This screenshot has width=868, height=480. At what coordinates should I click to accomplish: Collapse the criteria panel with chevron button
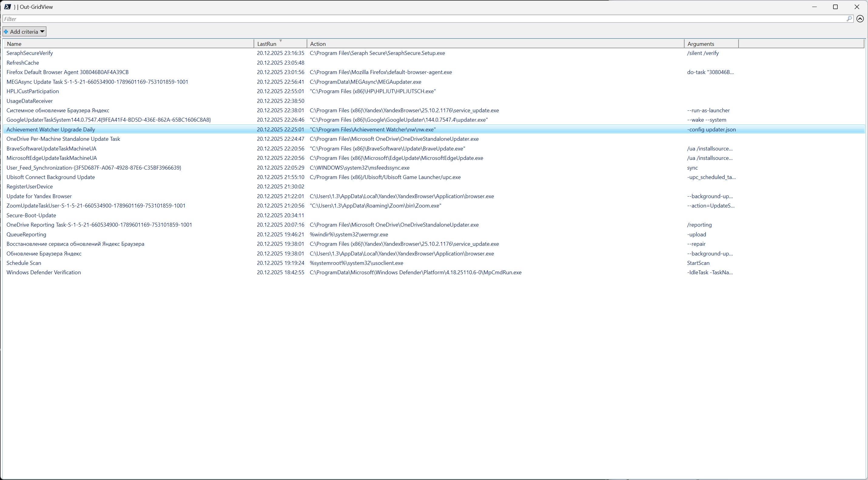[860, 19]
